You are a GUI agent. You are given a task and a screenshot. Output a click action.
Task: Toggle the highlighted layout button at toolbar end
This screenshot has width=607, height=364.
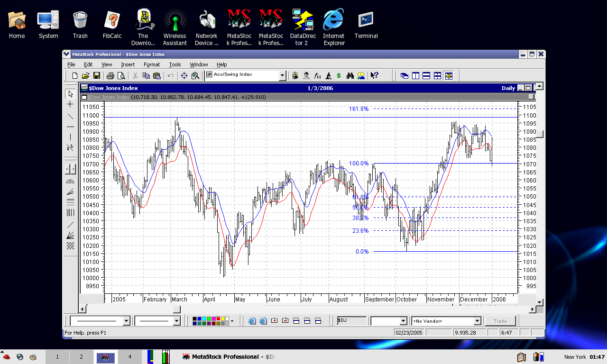coord(449,75)
